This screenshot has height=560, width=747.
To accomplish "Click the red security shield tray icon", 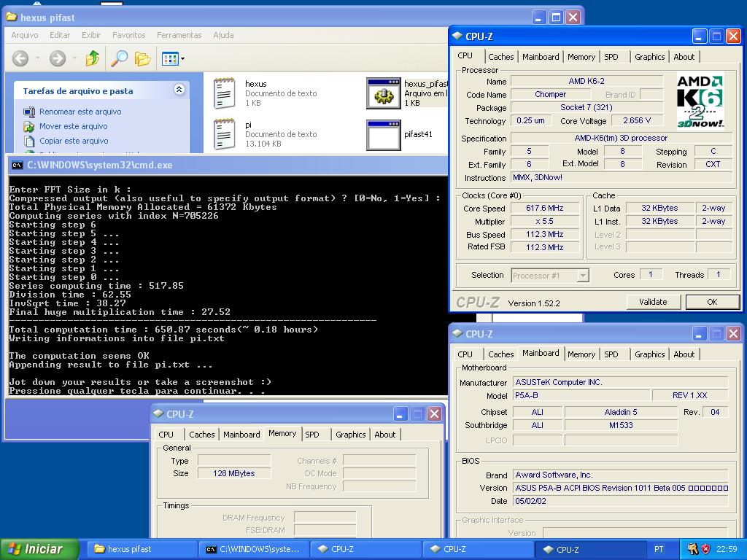I will pyautogui.click(x=705, y=549).
